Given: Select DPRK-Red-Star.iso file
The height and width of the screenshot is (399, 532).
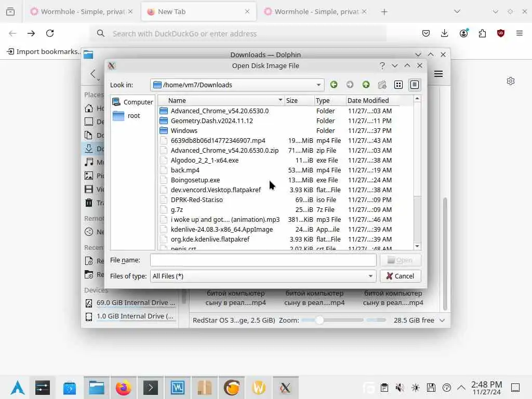Looking at the screenshot, I should click(196, 199).
